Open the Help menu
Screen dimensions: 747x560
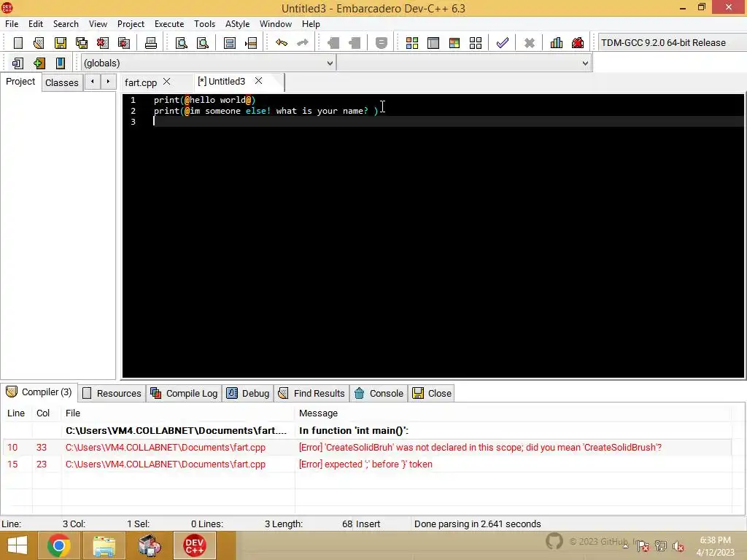click(x=311, y=24)
